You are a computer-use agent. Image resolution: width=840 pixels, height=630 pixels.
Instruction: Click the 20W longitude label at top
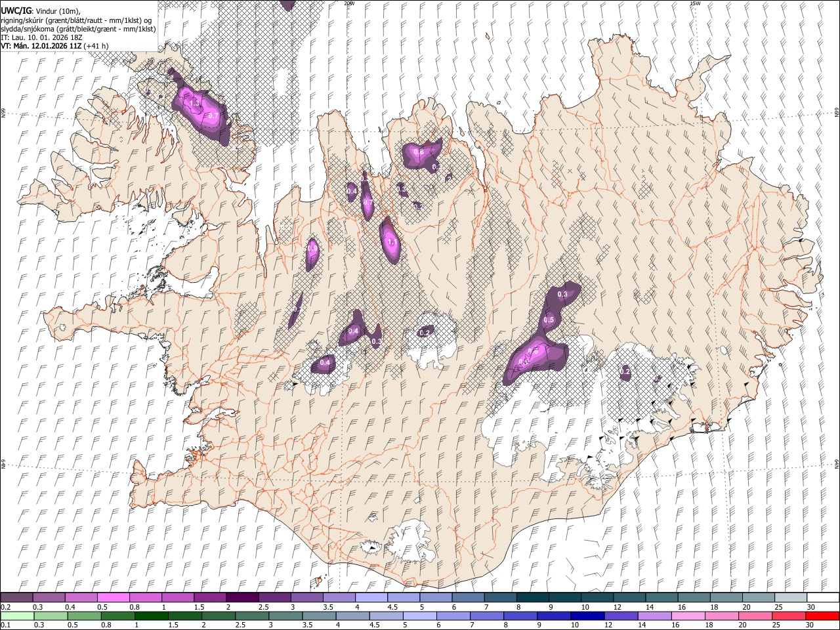pyautogui.click(x=349, y=3)
